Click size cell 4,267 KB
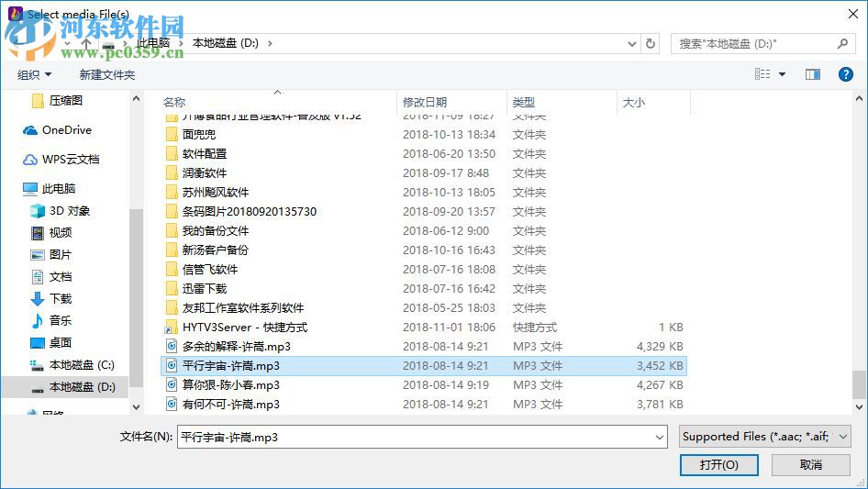The image size is (868, 489). (660, 385)
